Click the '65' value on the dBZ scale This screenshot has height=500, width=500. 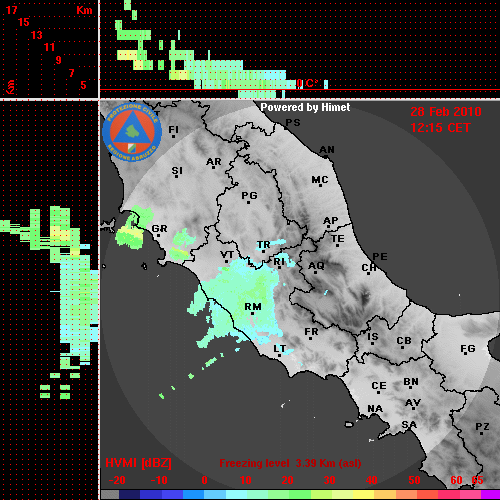coord(477,480)
